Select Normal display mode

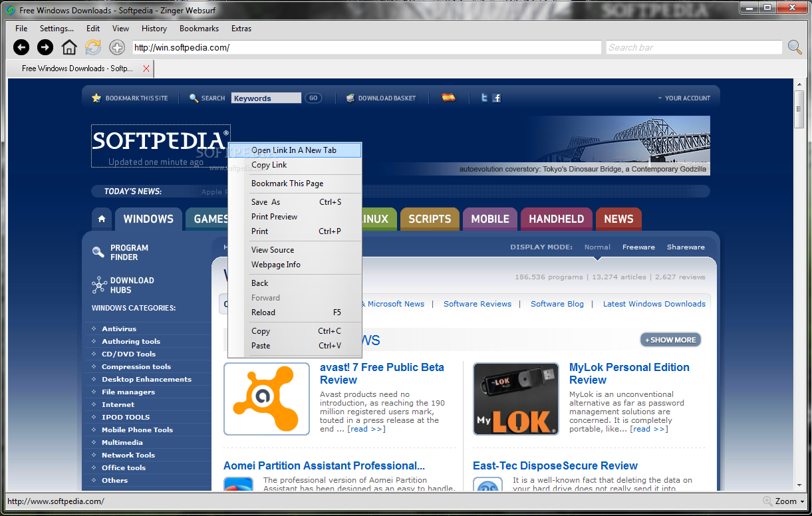pos(597,247)
